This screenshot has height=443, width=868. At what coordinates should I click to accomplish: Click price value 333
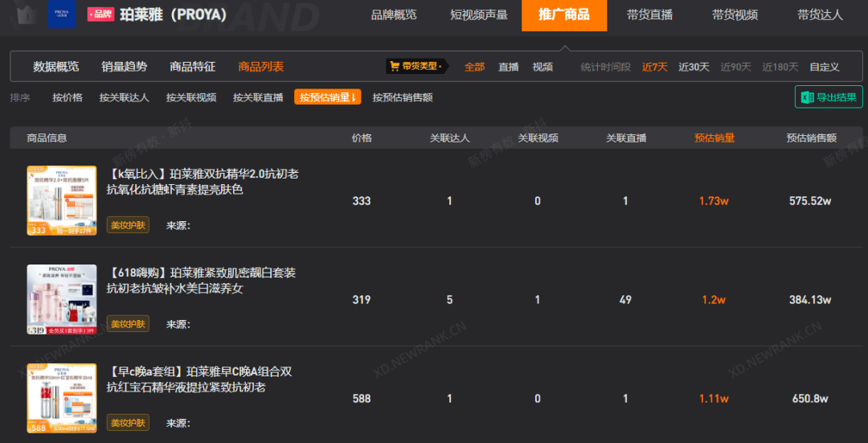pos(362,201)
